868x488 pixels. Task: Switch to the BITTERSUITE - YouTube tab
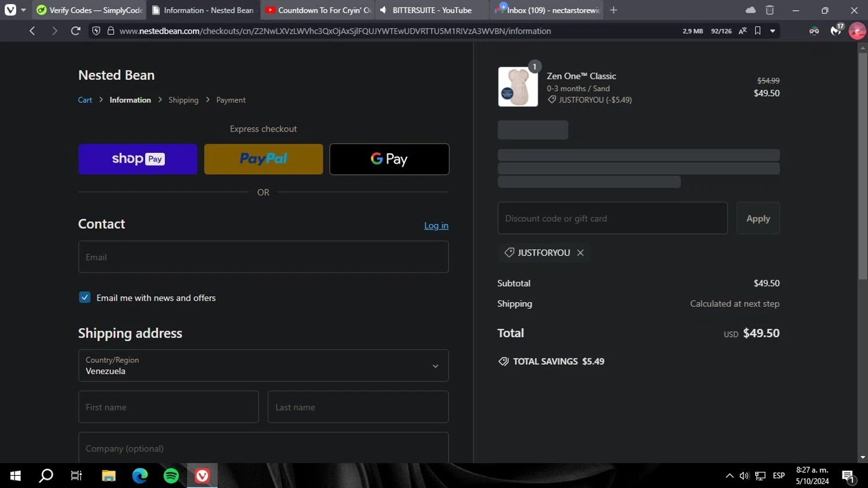(432, 10)
